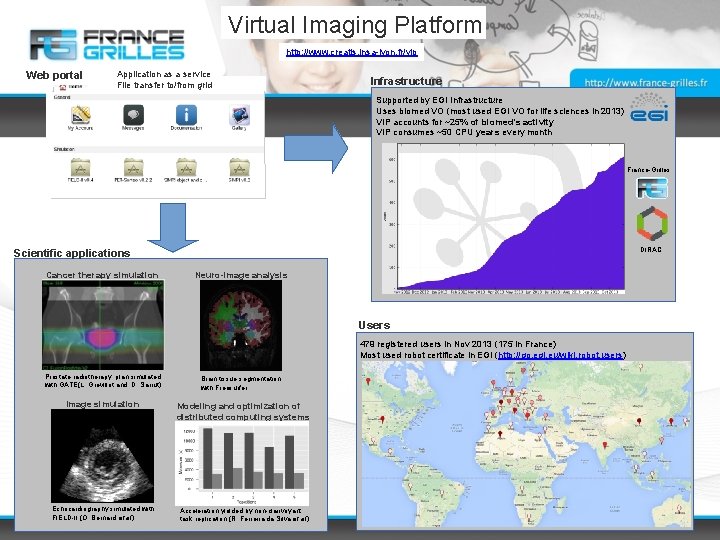Click the world map of registered users
Image resolution: width=720 pixels, height=540 pixels.
pos(526,444)
